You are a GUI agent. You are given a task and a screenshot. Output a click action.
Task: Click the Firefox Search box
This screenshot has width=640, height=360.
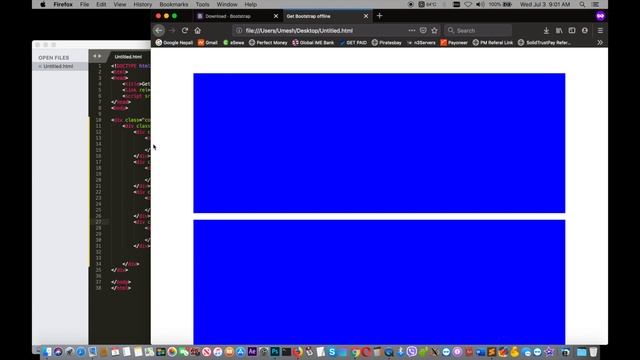[478, 31]
